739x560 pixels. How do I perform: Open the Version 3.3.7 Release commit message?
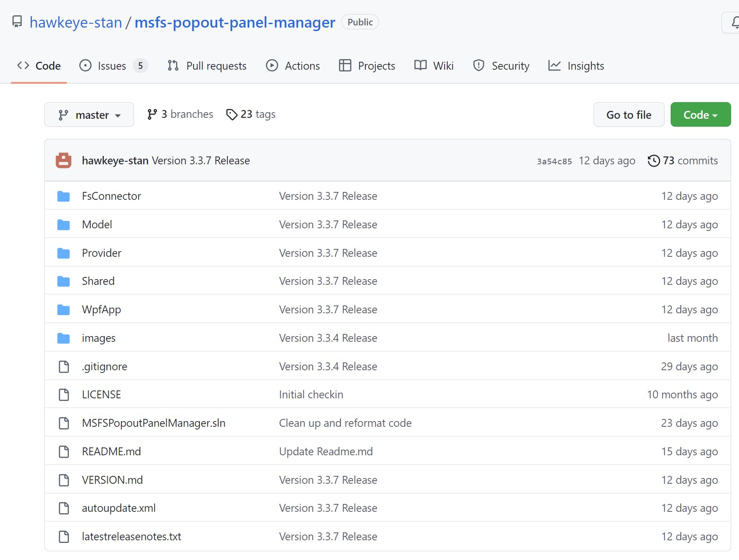(x=200, y=160)
